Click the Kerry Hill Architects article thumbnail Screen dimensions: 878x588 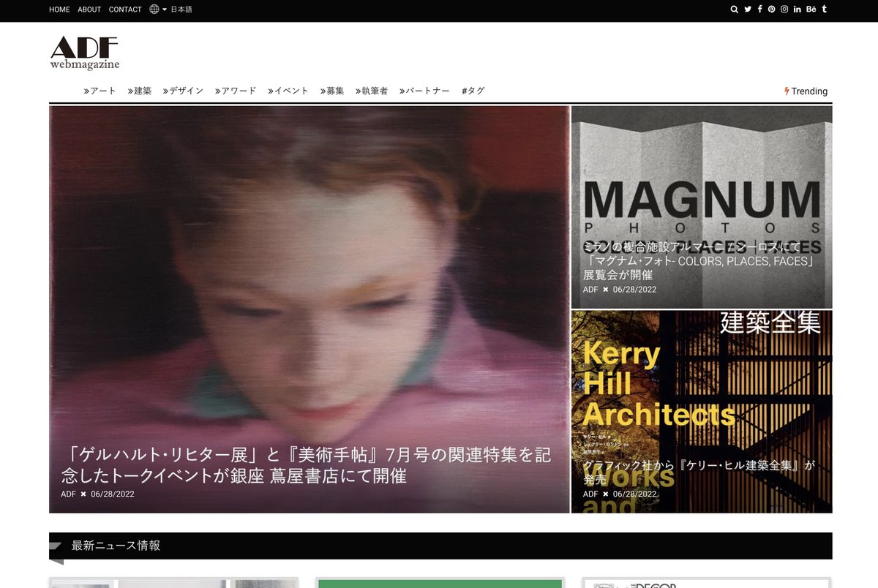pos(701,410)
